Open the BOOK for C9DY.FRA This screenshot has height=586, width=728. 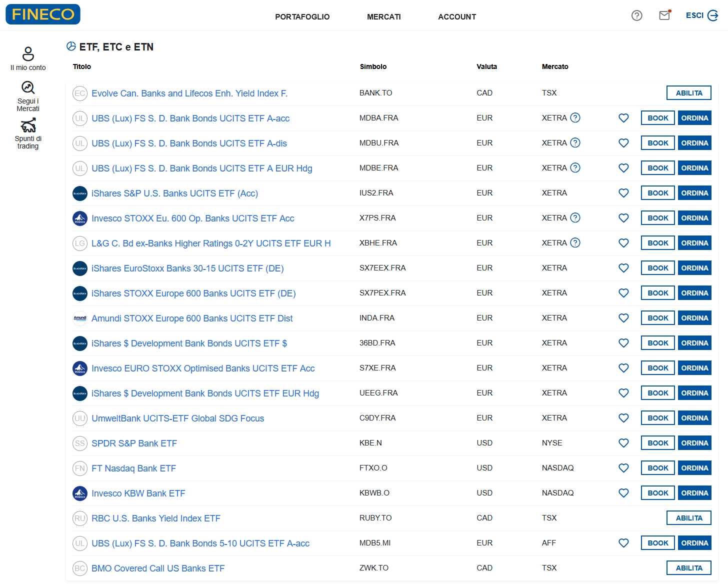point(658,418)
